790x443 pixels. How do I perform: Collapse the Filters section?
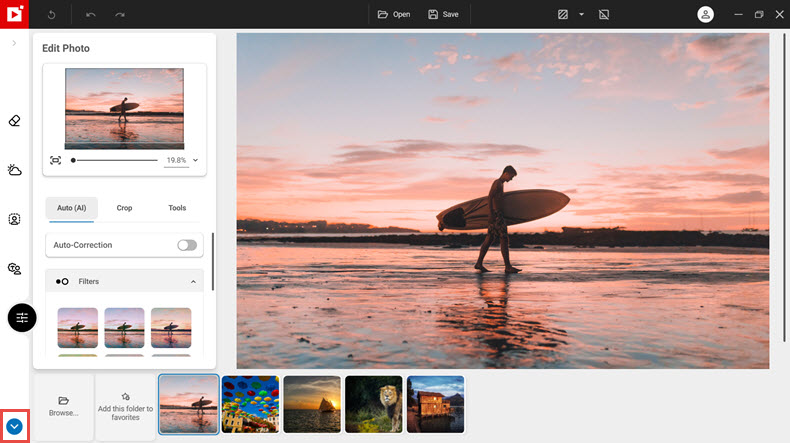coord(193,282)
